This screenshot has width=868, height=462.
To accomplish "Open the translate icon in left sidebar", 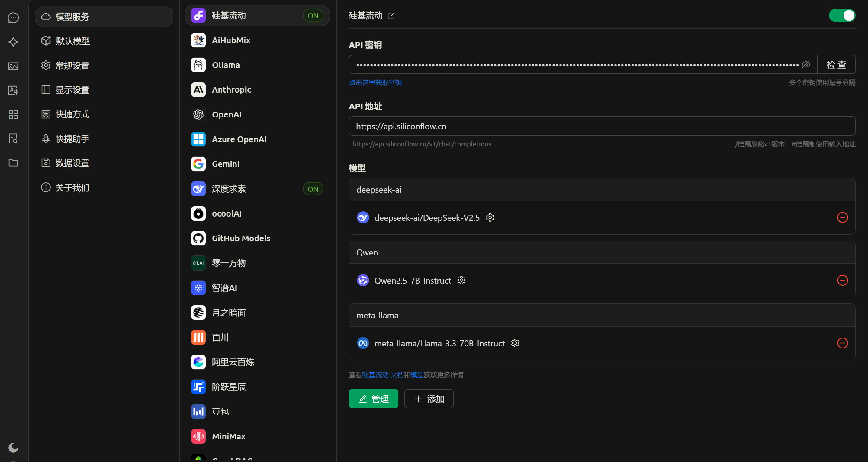I will (x=13, y=90).
